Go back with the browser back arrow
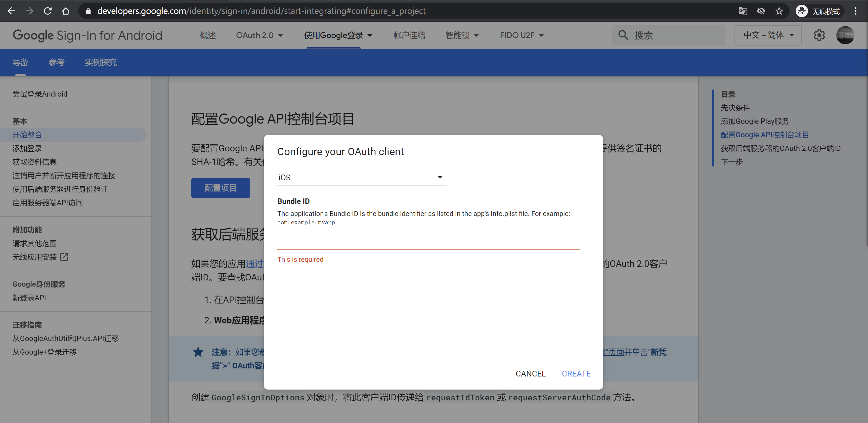The width and height of the screenshot is (868, 423). click(x=12, y=11)
